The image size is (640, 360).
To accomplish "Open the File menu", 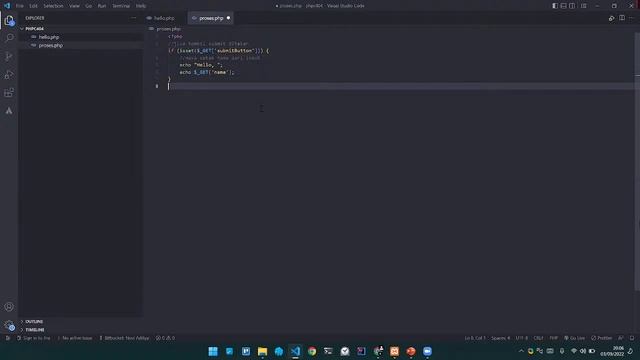I will tap(20, 6).
